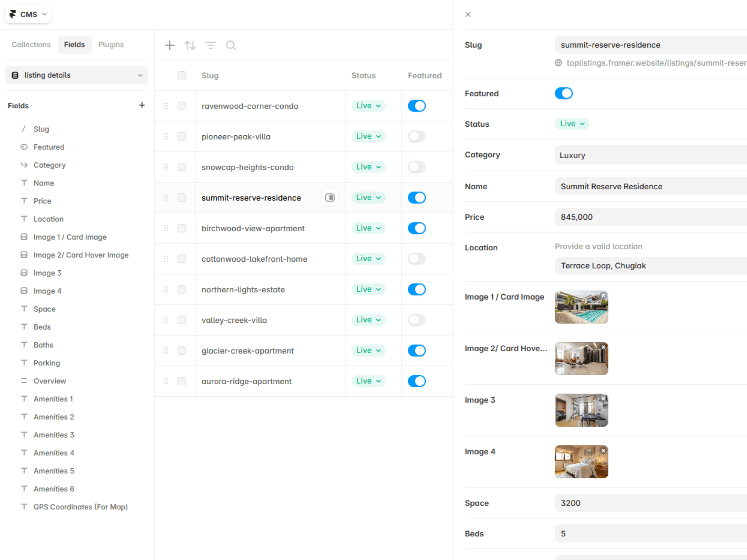Switch to the Plugins tab
Screen dimensions: 747x560
tap(111, 45)
